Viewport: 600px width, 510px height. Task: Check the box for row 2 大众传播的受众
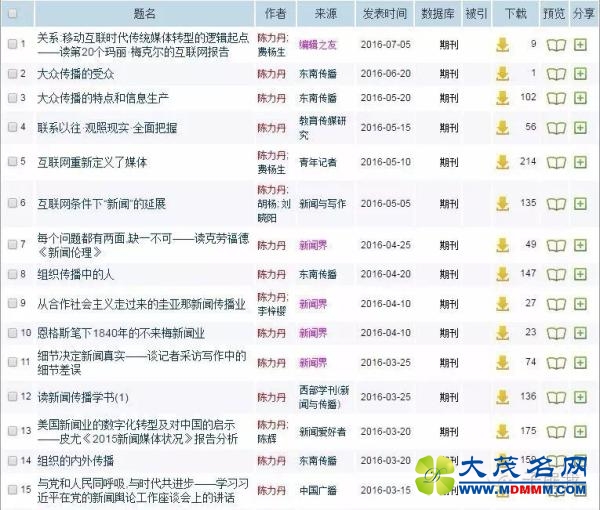point(12,73)
